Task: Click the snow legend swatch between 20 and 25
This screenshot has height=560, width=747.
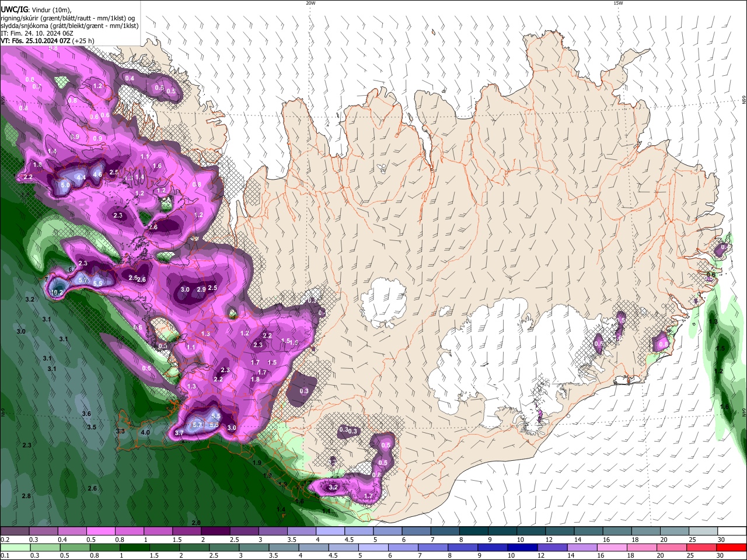Action: point(675,531)
